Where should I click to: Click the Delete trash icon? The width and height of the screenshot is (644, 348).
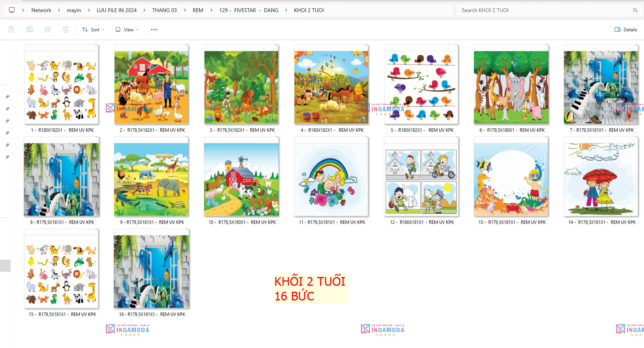click(x=66, y=29)
